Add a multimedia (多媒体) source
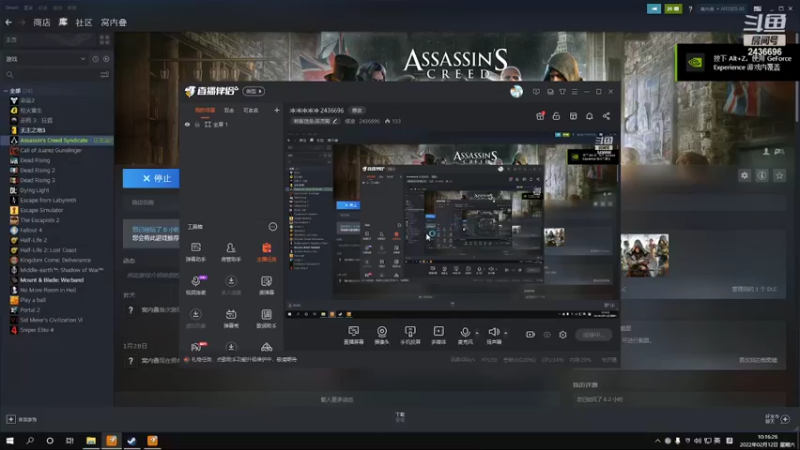 pos(438,335)
